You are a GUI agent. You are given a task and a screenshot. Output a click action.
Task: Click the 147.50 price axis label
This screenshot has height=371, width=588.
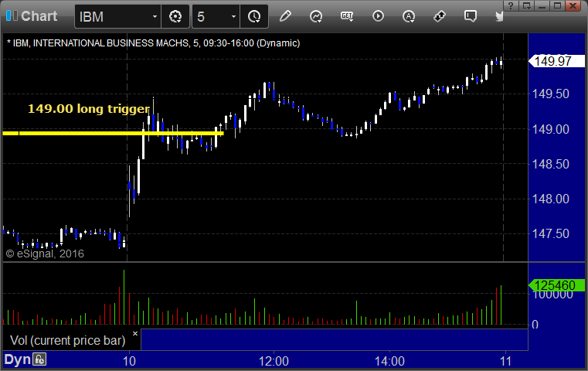[x=551, y=233]
